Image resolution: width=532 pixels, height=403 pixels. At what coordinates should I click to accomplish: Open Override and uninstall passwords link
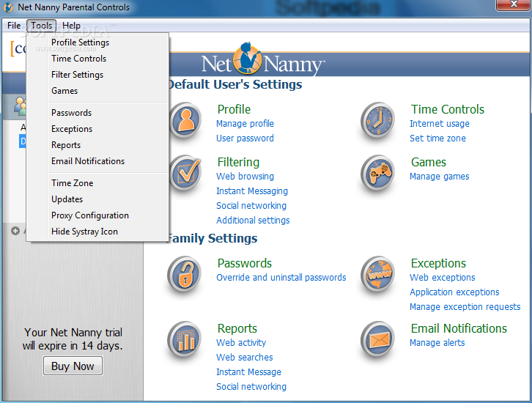[x=281, y=278]
